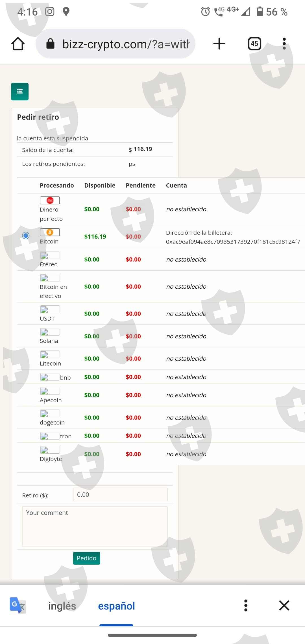Click the tron image icon
This screenshot has height=644, width=305.
(50, 436)
